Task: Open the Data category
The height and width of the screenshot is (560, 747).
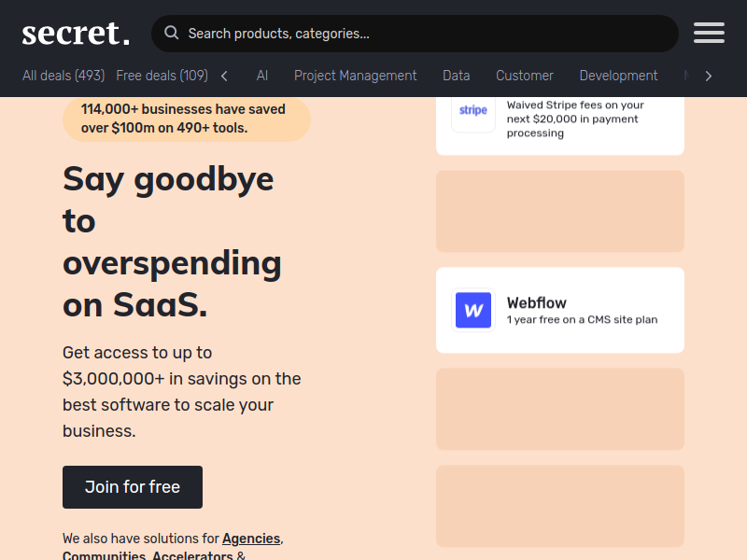Action: [456, 76]
